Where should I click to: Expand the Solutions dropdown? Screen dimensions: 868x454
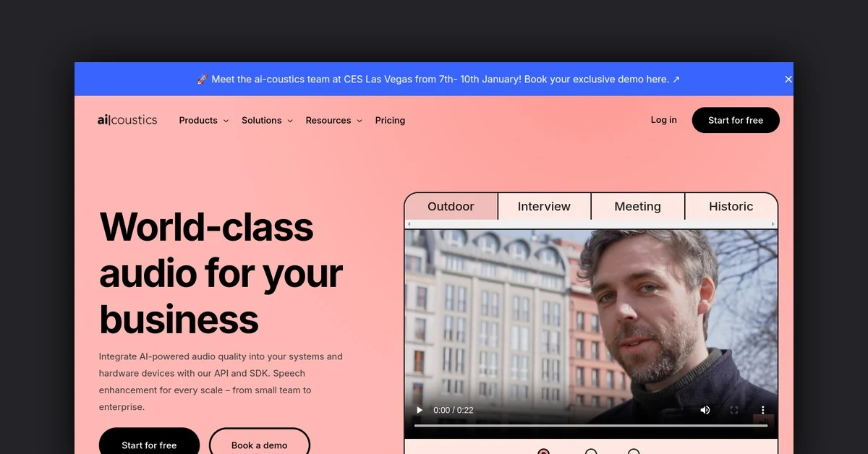point(267,121)
